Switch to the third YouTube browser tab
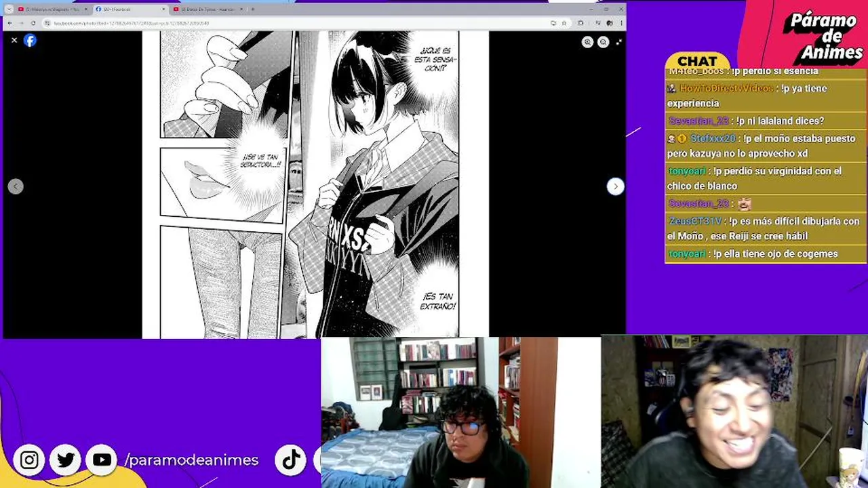Image resolution: width=868 pixels, height=488 pixels. [x=207, y=9]
